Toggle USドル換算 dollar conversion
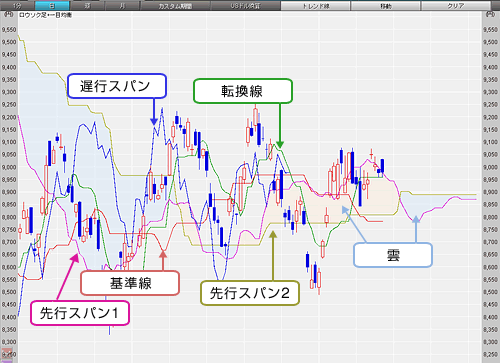Screen dimensions: 500x363 245,5
